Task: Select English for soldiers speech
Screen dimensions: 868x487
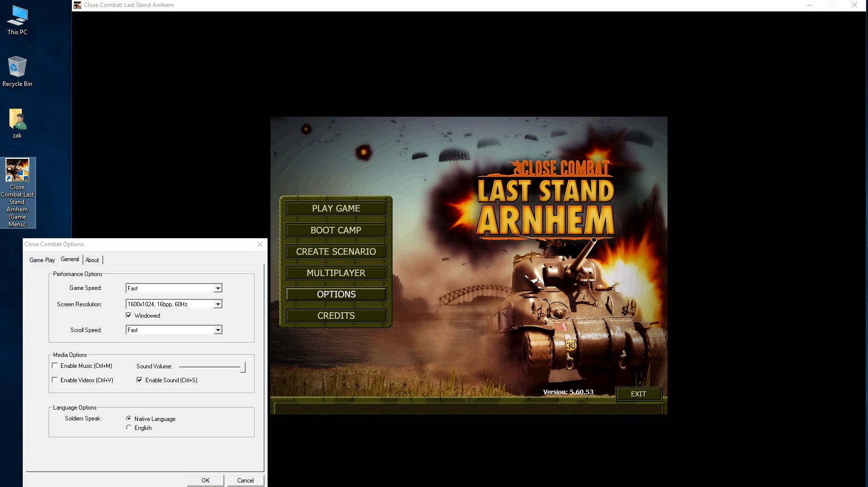Action: coord(129,427)
